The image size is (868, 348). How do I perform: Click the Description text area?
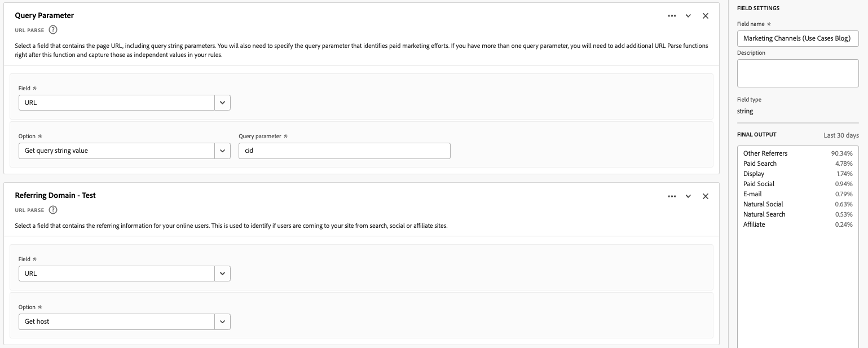797,73
